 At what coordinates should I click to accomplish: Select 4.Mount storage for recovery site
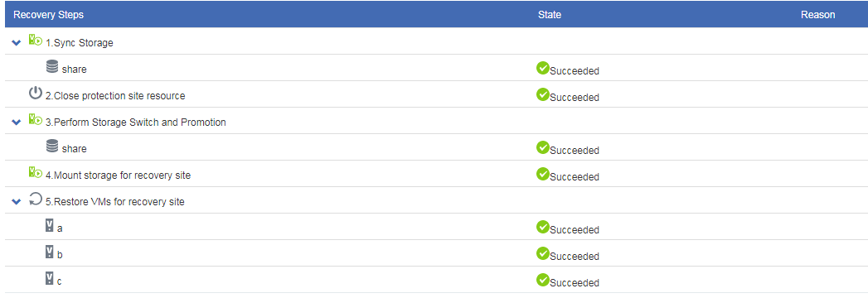[434, 174]
